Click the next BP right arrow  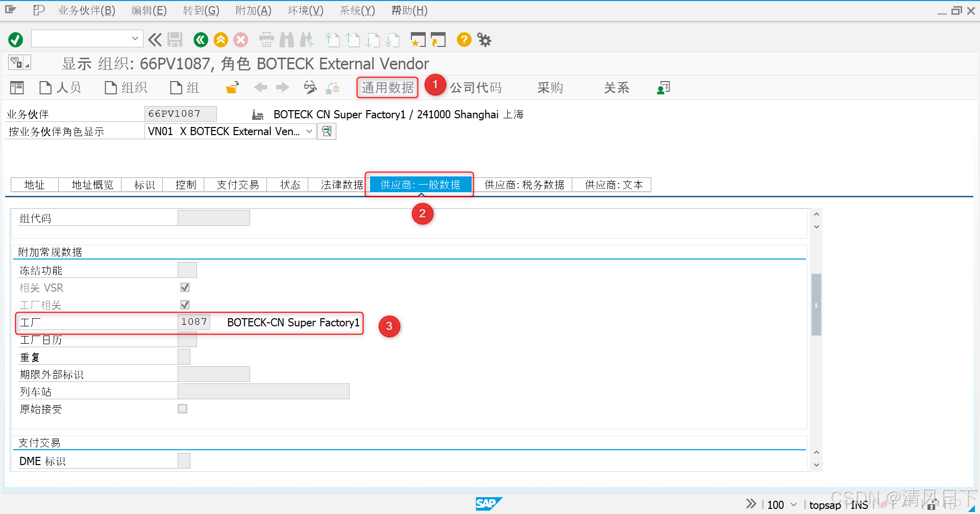(x=282, y=88)
